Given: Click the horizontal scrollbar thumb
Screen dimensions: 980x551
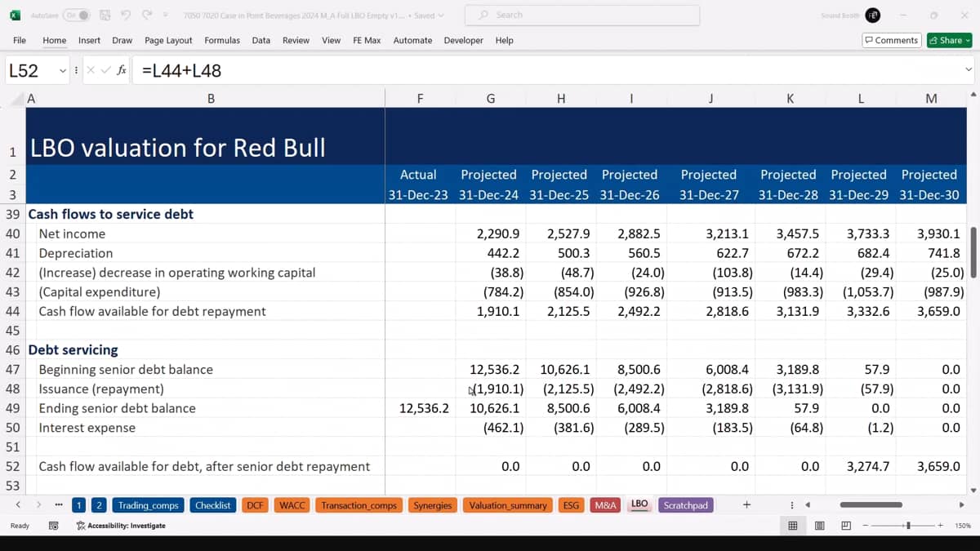Looking at the screenshot, I should pyautogui.click(x=871, y=505).
